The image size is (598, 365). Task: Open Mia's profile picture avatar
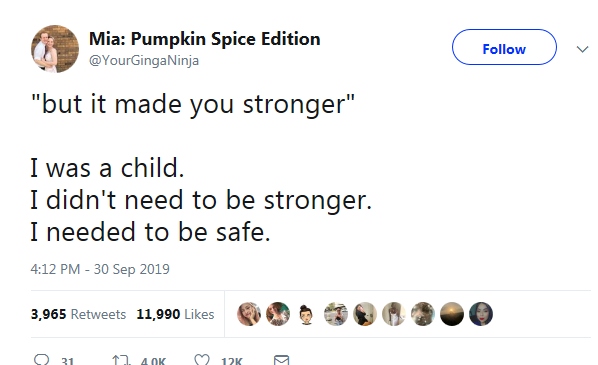point(55,49)
